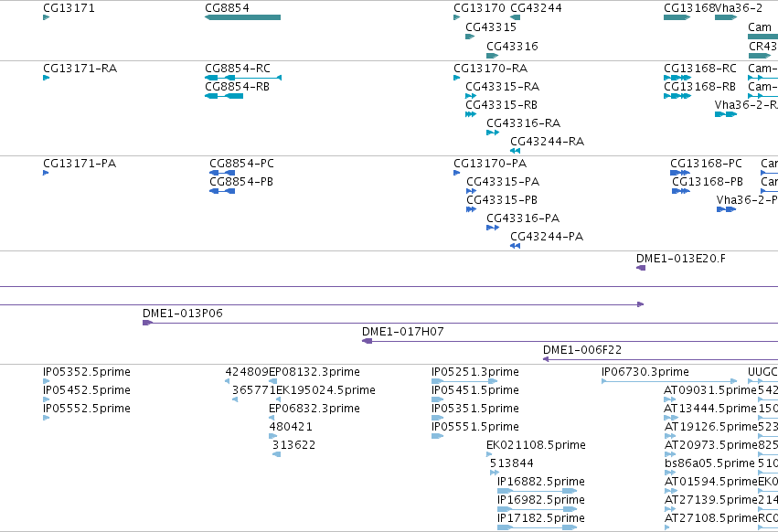This screenshot has width=778, height=532.
Task: Click the 313622 feature label
Action: click(x=293, y=445)
